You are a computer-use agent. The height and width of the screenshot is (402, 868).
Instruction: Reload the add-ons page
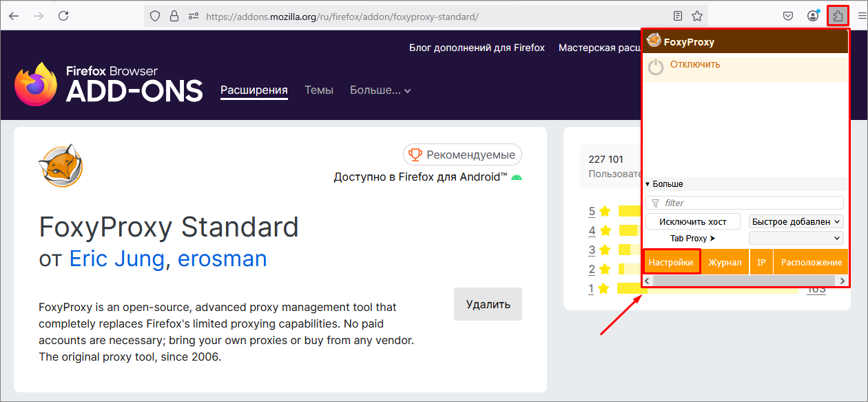pos(63,15)
